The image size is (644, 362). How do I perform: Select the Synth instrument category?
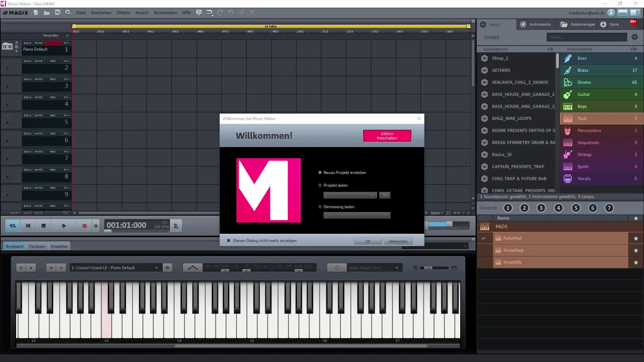601,167
